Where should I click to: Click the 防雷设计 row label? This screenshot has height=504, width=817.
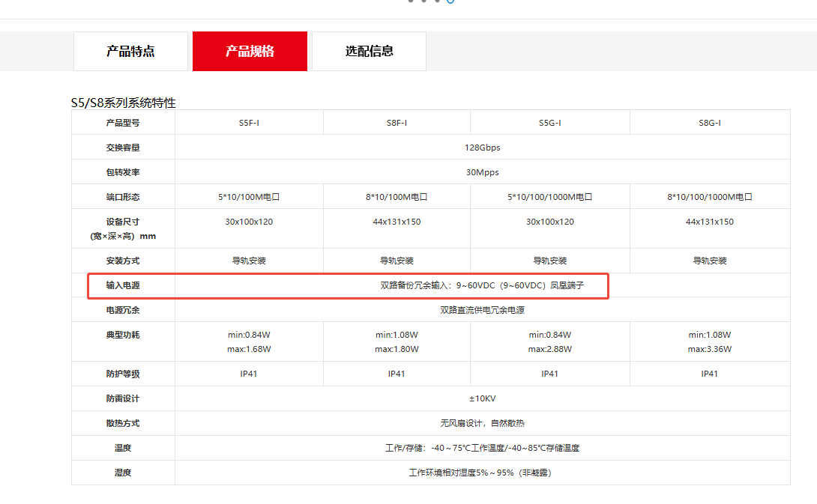[123, 399]
